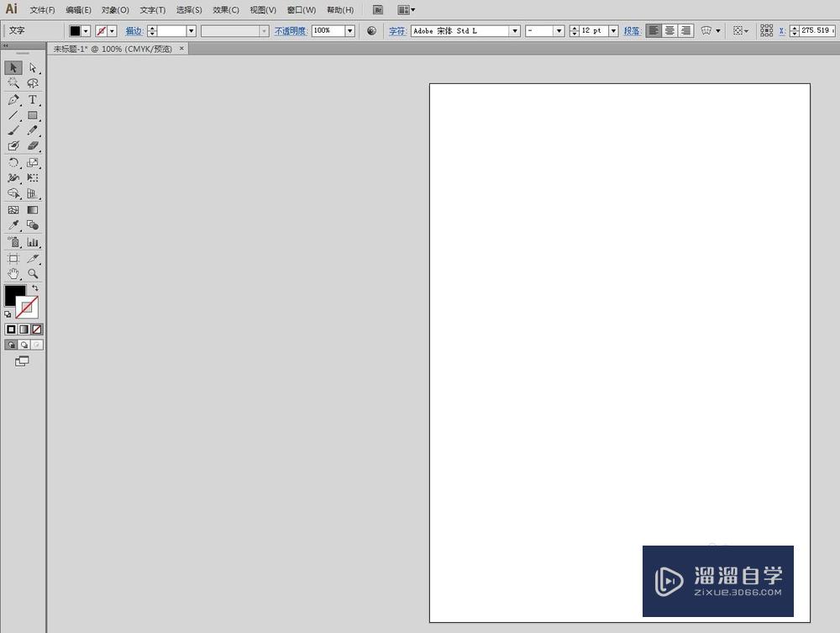Open the Make Envelope options dropdown

point(718,31)
